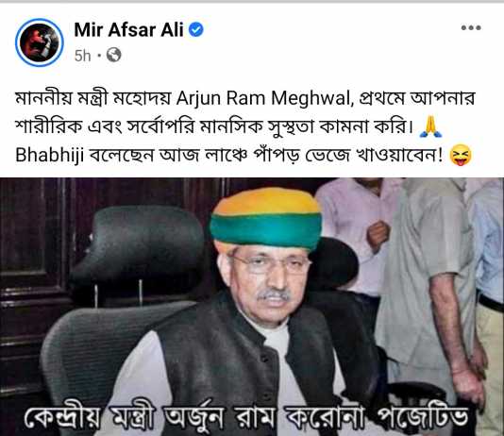
Task: Click the Mir Afsar Ali name link
Action: click(x=128, y=30)
